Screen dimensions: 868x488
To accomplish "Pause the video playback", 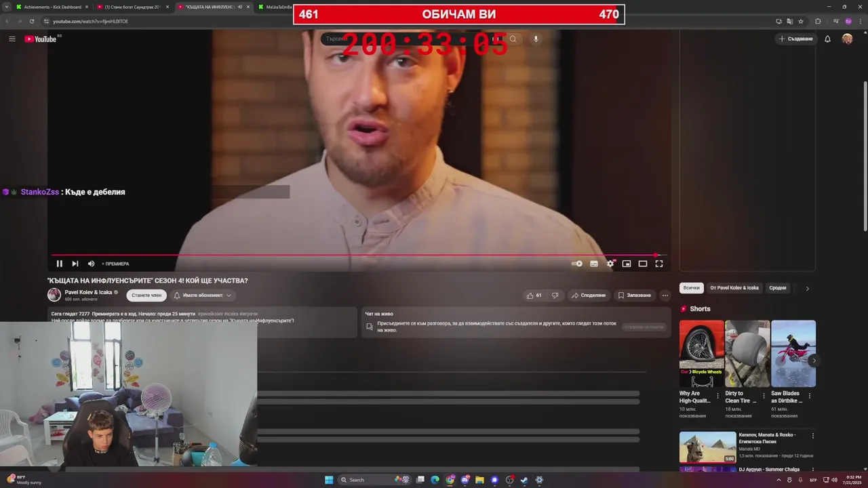I will [59, 264].
